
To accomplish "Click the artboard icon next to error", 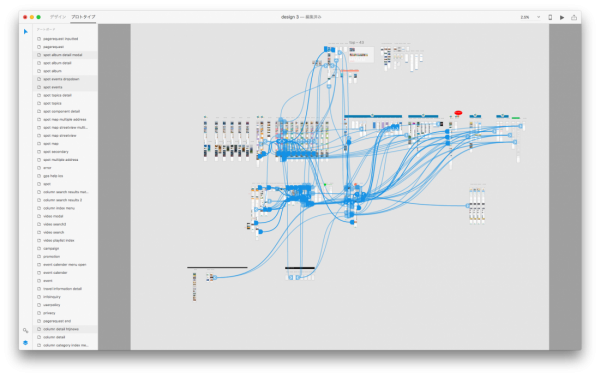I will (x=39, y=168).
